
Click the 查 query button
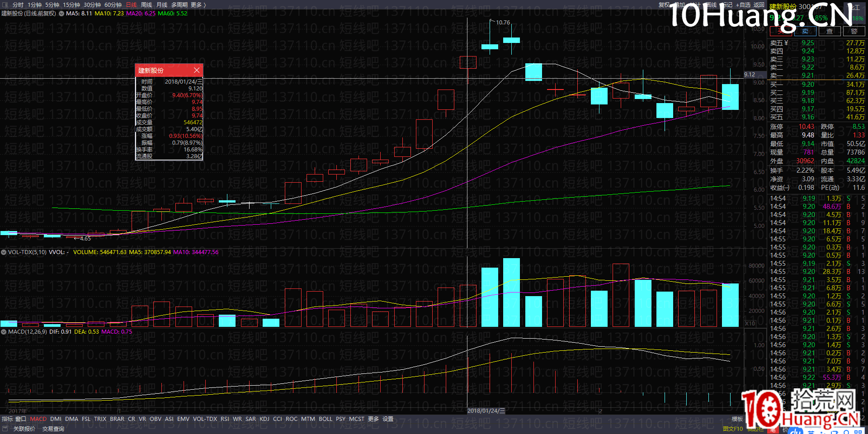(x=830, y=31)
